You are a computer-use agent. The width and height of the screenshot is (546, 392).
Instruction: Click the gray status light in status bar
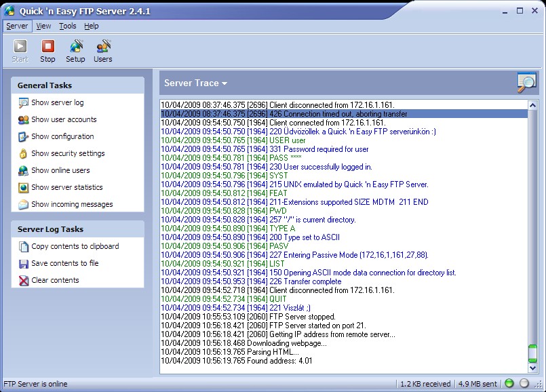pos(524,383)
